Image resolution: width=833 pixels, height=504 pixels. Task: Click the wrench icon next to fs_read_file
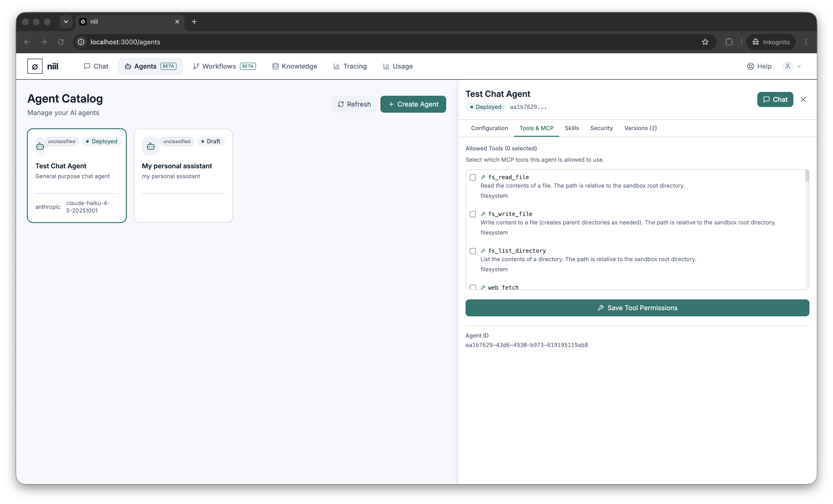pyautogui.click(x=483, y=177)
